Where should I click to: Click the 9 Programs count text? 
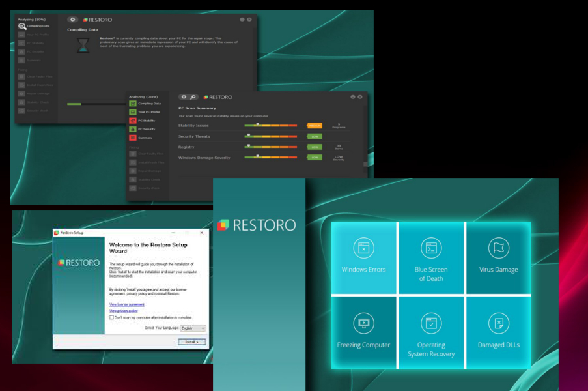pos(339,126)
